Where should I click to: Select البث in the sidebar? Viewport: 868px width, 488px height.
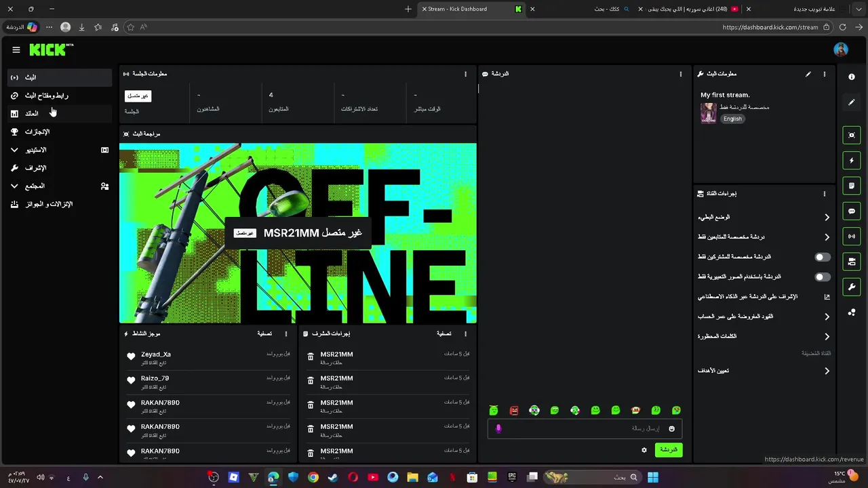click(60, 77)
